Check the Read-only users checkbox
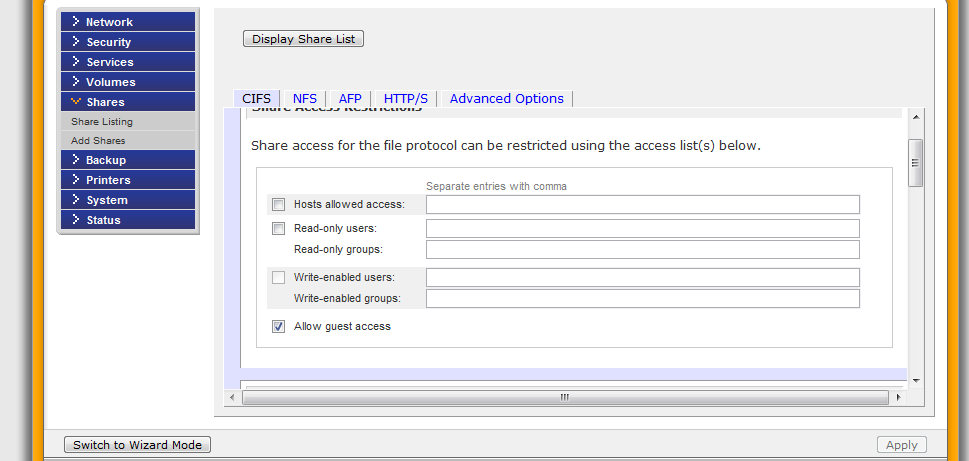This screenshot has height=461, width=969. coord(279,229)
